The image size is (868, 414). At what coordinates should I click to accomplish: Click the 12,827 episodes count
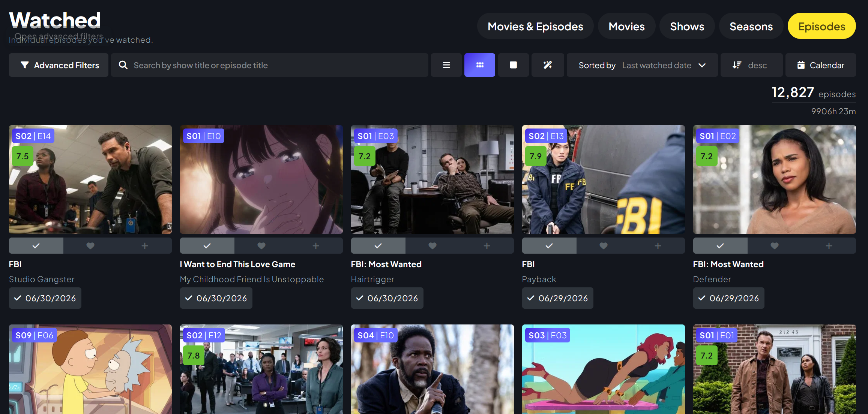[814, 93]
